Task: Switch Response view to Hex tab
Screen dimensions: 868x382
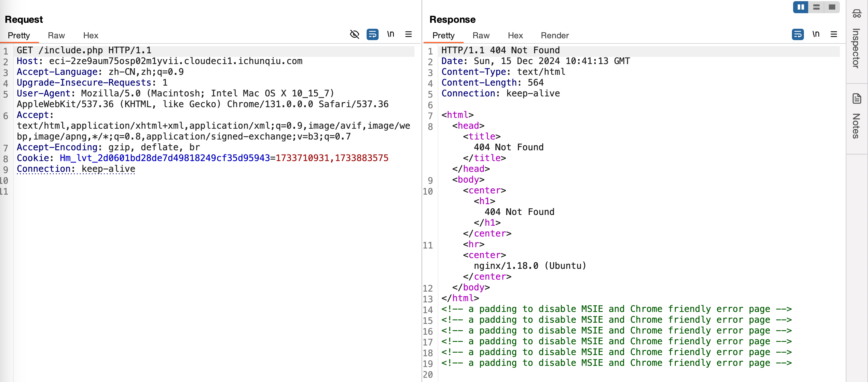Action: coord(515,36)
